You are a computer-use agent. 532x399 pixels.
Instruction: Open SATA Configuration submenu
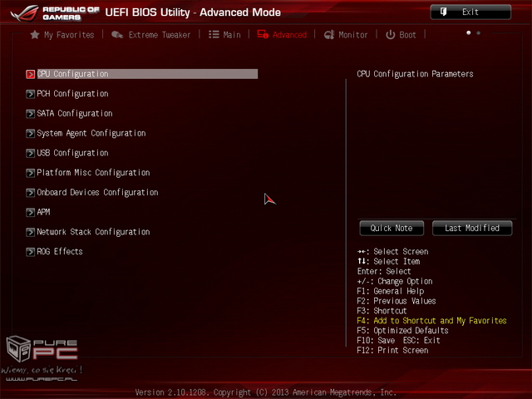75,113
